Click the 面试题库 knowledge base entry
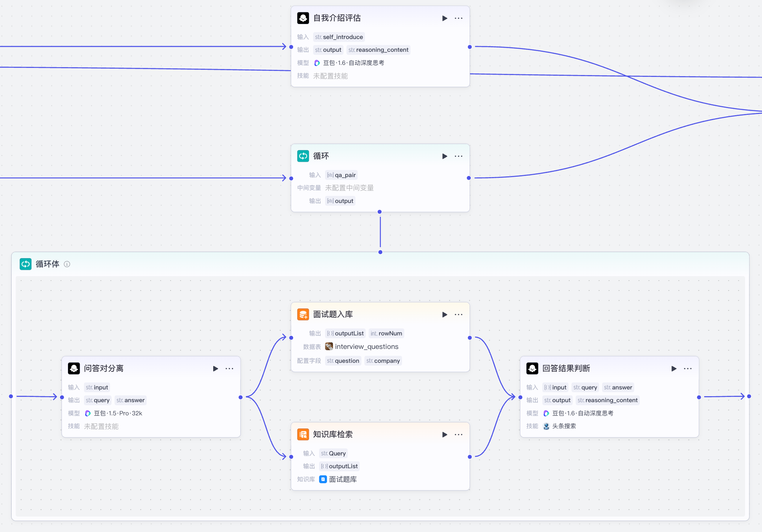Image resolution: width=762 pixels, height=532 pixels. click(342, 479)
